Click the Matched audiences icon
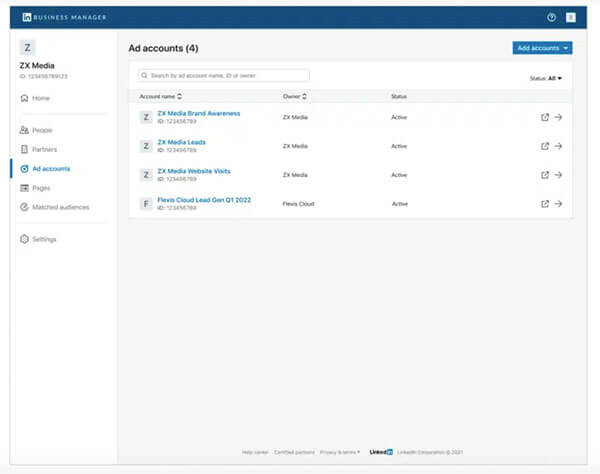 [24, 207]
